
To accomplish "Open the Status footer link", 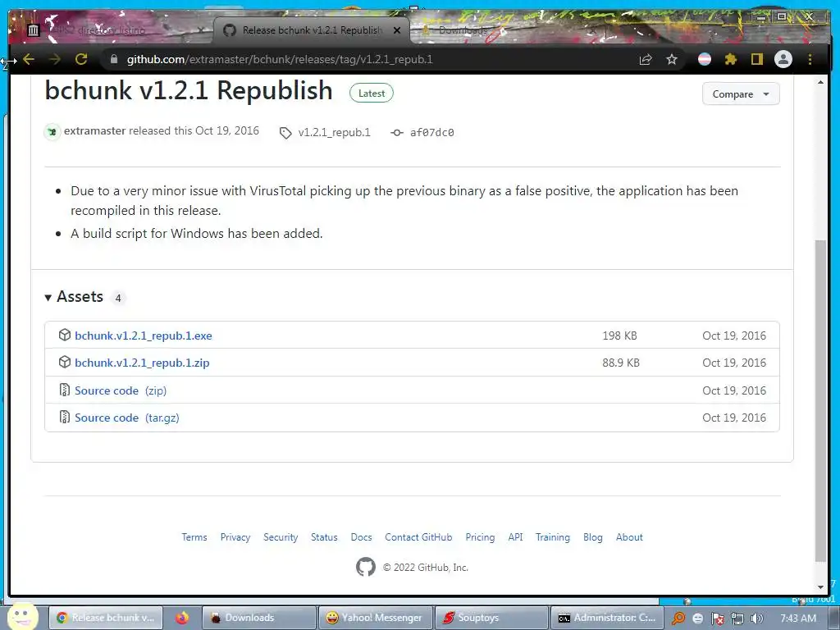I will point(324,536).
